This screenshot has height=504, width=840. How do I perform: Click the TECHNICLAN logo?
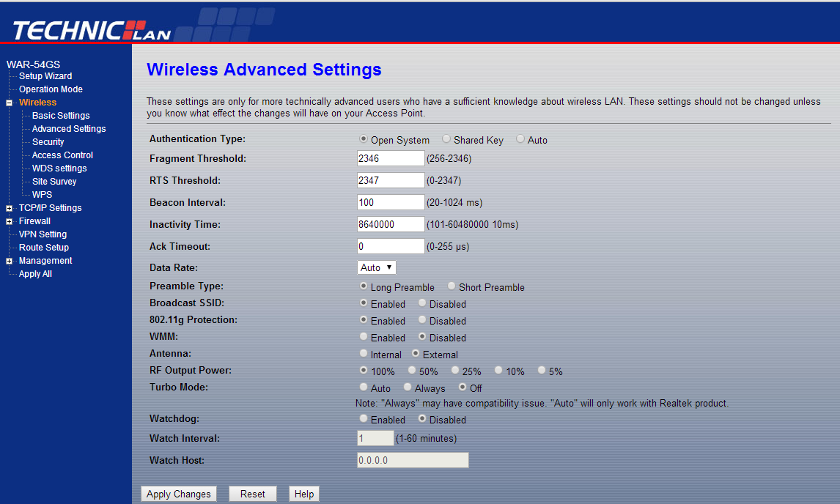[x=92, y=31]
